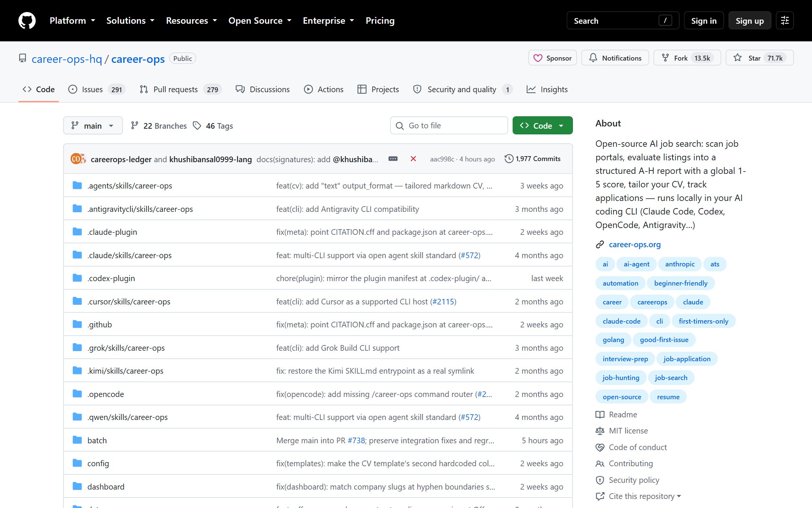Fork the career-ops repository
The width and height of the screenshot is (812, 508).
pyautogui.click(x=687, y=58)
